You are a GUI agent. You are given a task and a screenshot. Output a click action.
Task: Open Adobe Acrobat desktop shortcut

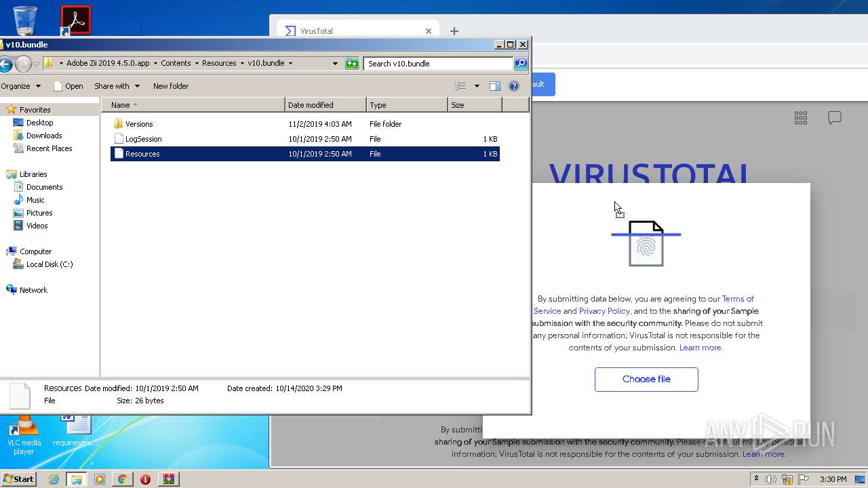click(75, 21)
